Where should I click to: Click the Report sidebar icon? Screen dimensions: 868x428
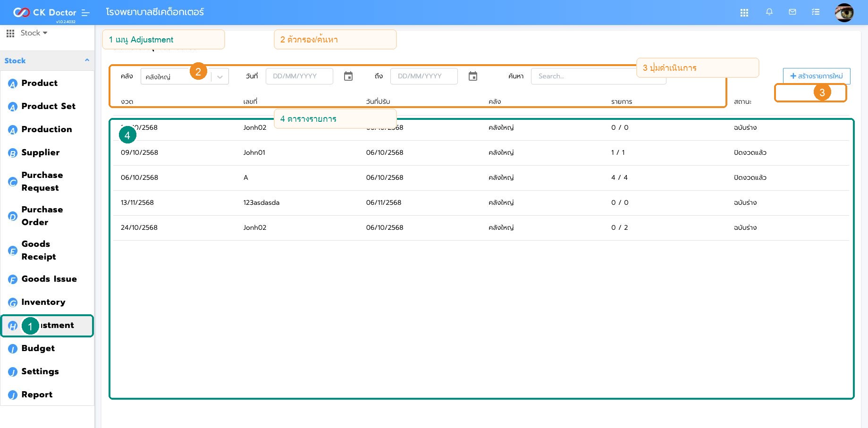pos(13,395)
